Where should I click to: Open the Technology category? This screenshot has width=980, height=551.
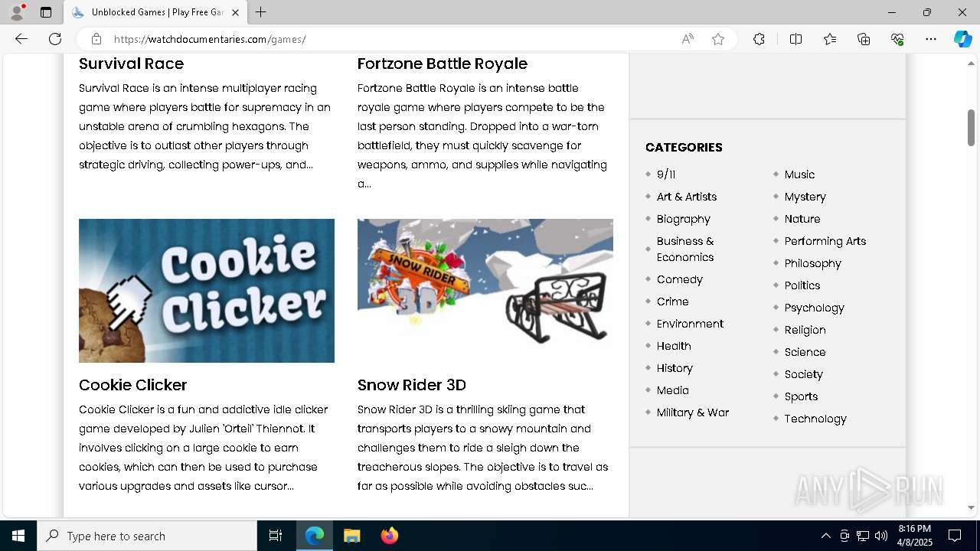[815, 419]
